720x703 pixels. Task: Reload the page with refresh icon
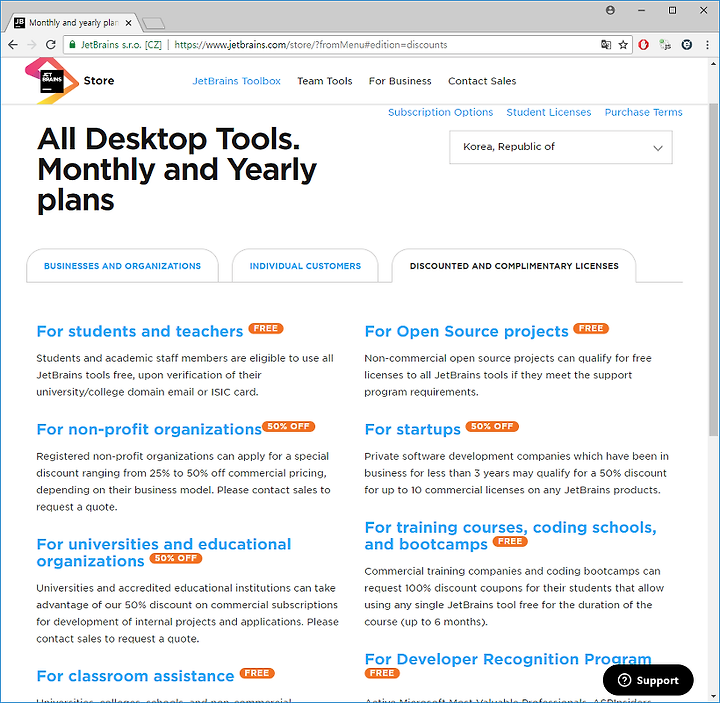pos(51,45)
